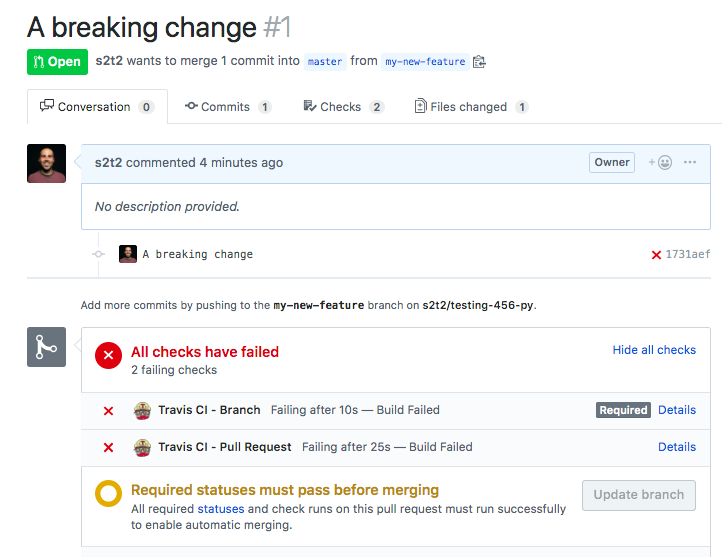
Task: Open the comment options ellipsis menu
Action: click(690, 162)
